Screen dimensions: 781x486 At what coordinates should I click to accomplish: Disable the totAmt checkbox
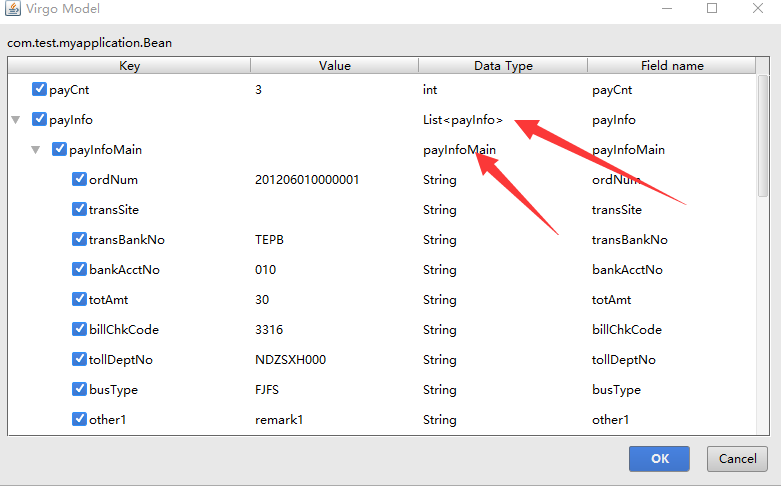tap(79, 299)
